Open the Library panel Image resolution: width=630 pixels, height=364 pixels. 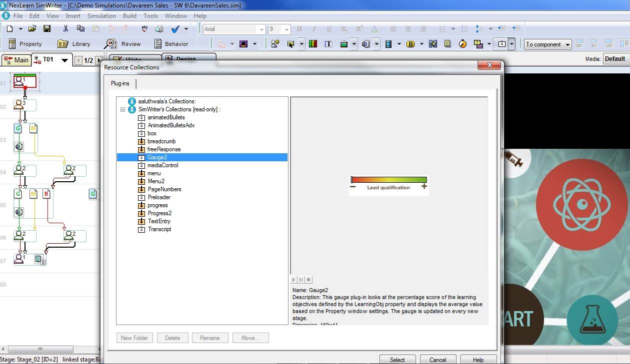coord(74,44)
